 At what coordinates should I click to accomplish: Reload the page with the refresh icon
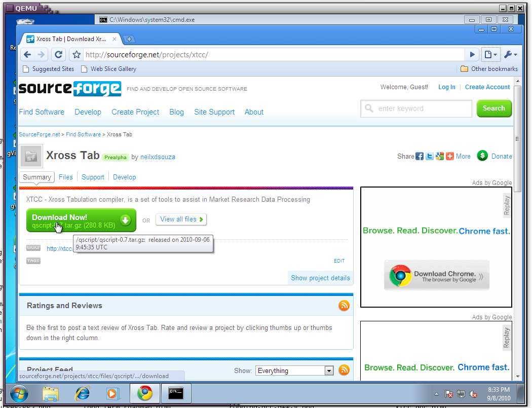click(x=59, y=55)
